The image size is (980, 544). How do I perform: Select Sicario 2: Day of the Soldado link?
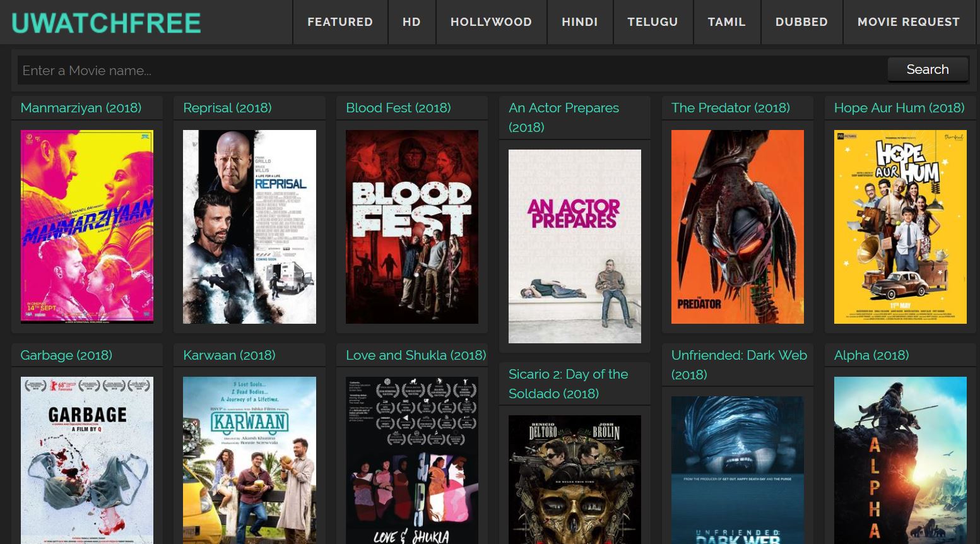pyautogui.click(x=568, y=384)
